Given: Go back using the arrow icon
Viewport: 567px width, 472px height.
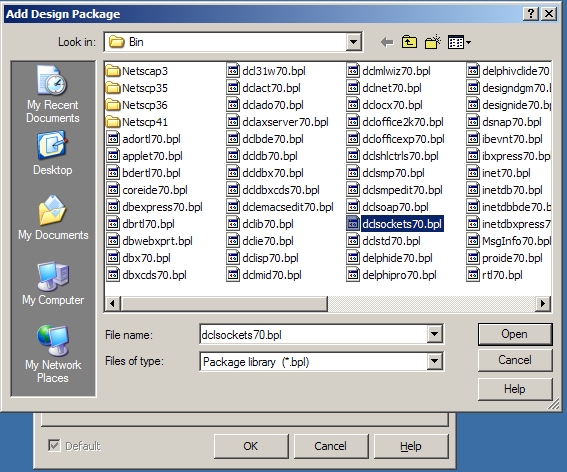Looking at the screenshot, I should [387, 42].
